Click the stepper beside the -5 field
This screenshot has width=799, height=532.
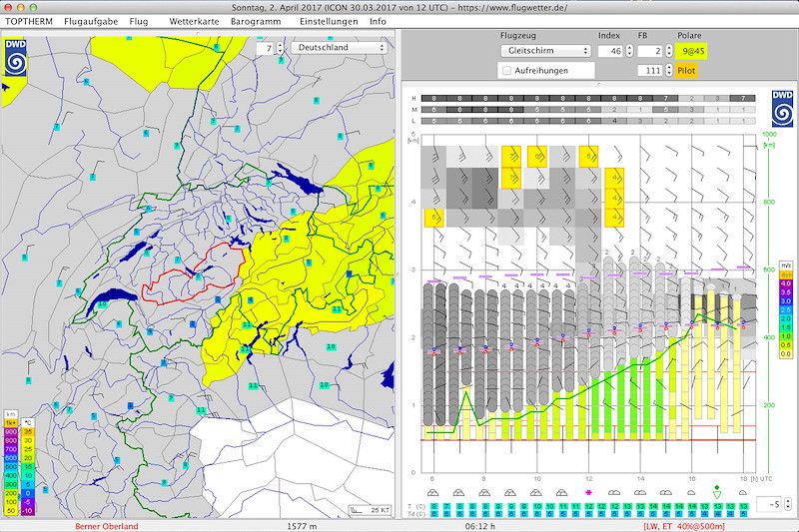point(788,504)
